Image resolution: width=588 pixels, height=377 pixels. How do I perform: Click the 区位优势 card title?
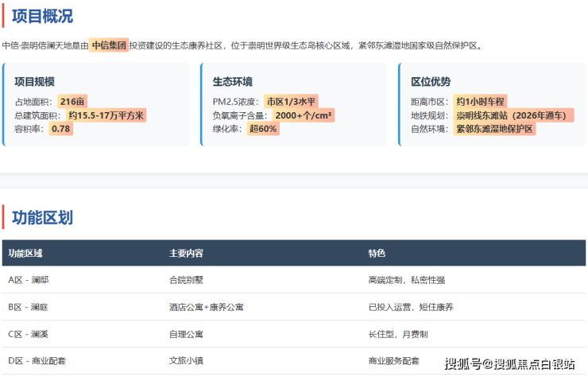[x=431, y=82]
